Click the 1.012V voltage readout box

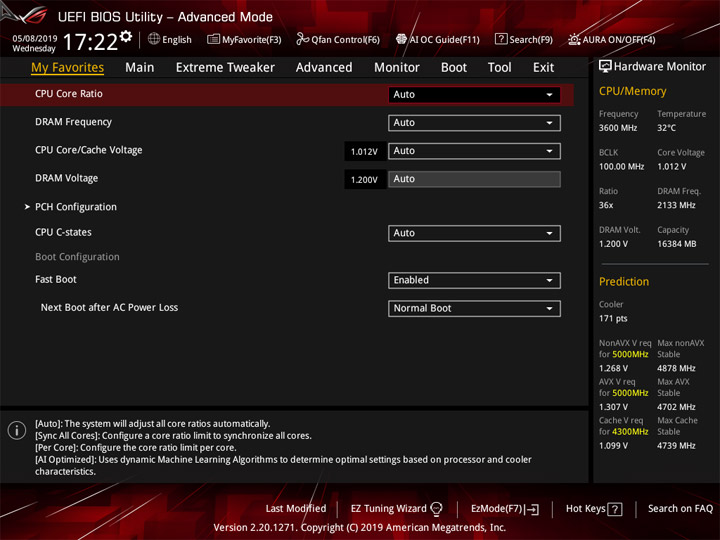point(365,152)
